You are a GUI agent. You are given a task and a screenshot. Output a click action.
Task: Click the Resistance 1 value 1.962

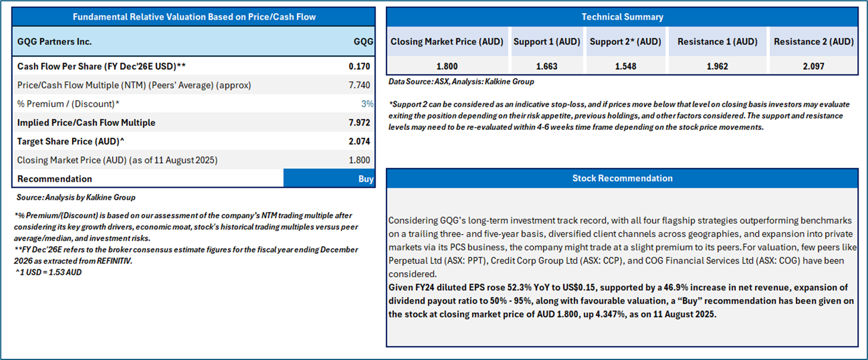(717, 66)
